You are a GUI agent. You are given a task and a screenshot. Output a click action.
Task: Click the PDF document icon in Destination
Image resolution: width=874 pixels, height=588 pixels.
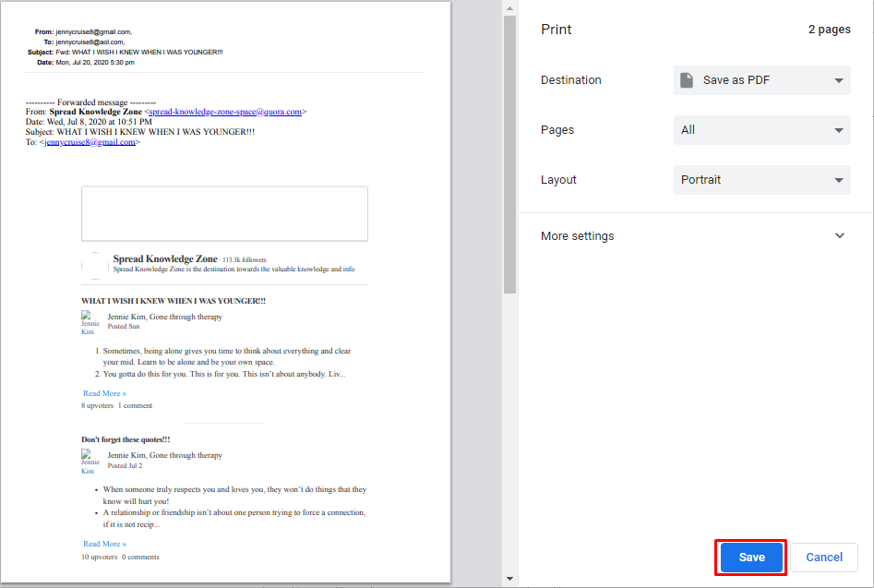pos(687,80)
